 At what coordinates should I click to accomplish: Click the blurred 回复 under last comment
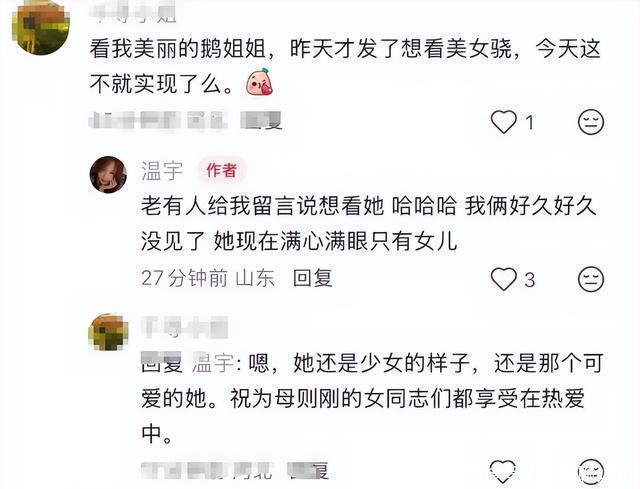point(309,470)
